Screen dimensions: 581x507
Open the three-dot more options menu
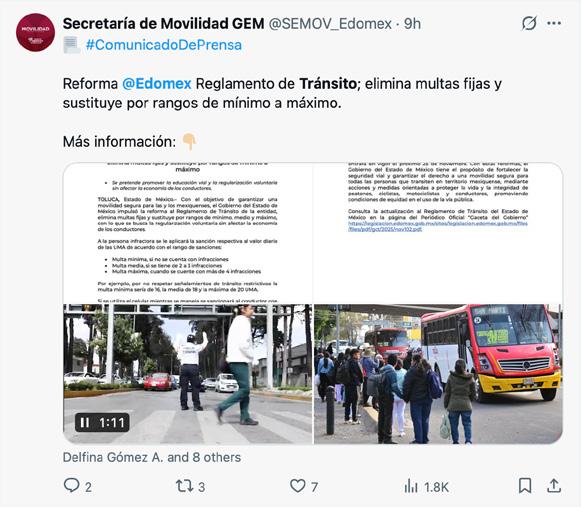click(x=554, y=23)
